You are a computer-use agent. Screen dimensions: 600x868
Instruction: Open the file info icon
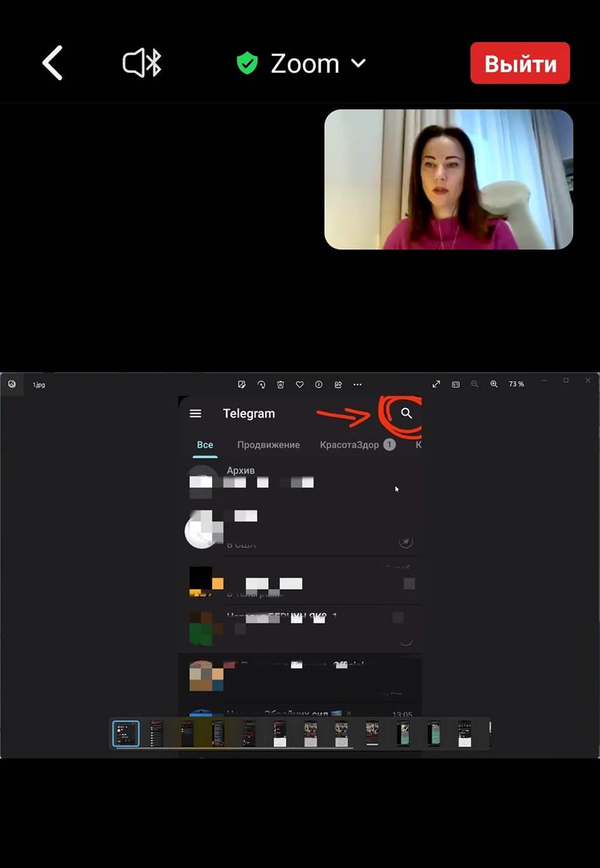(319, 384)
